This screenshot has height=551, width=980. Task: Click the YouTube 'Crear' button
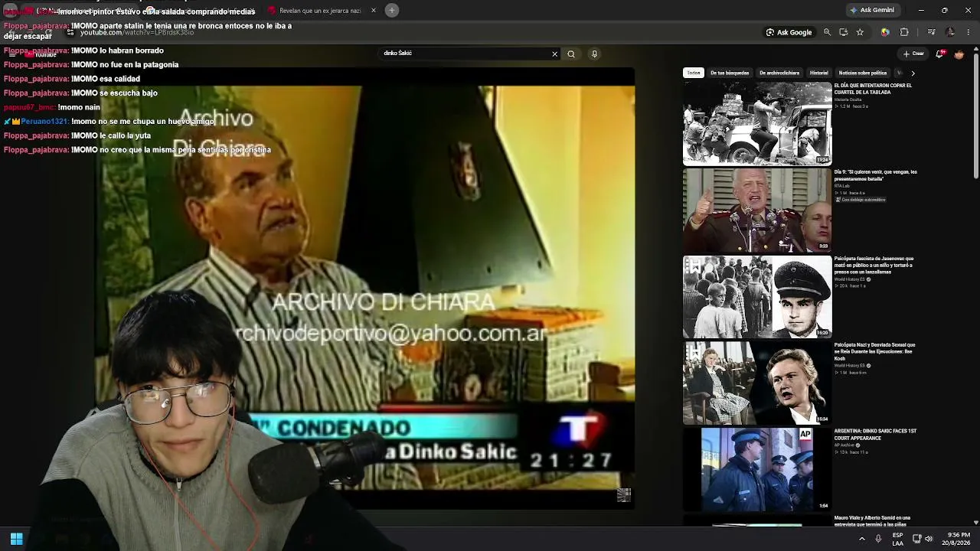tap(914, 54)
